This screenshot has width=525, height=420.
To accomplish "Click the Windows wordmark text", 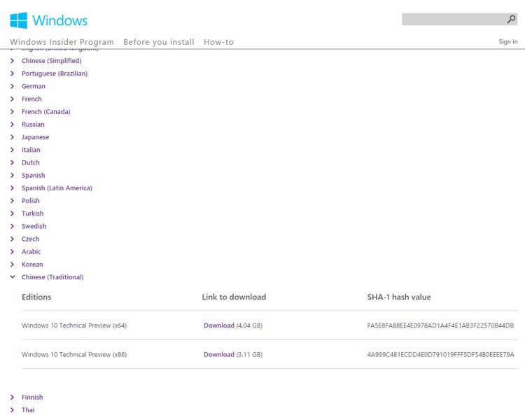I will click(x=59, y=20).
